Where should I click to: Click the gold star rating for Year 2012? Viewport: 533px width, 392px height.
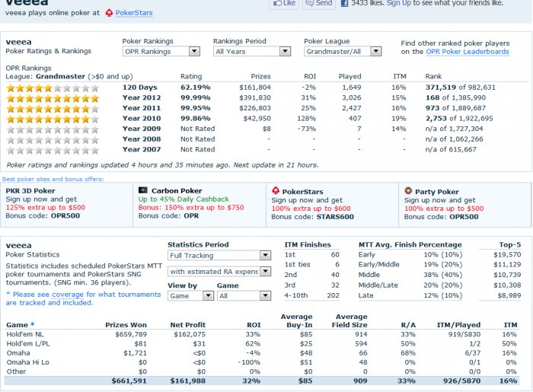(x=53, y=98)
